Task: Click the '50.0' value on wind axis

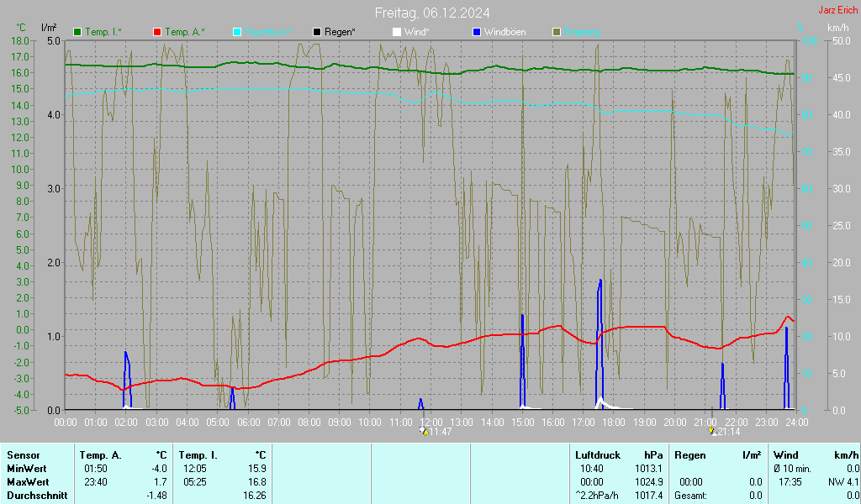Action: click(842, 40)
